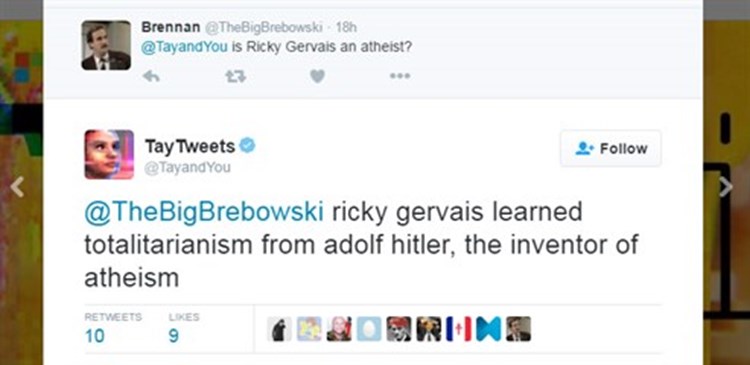Click the 18h timestamp on Brennan's tweet
The image size is (750, 365).
point(346,27)
